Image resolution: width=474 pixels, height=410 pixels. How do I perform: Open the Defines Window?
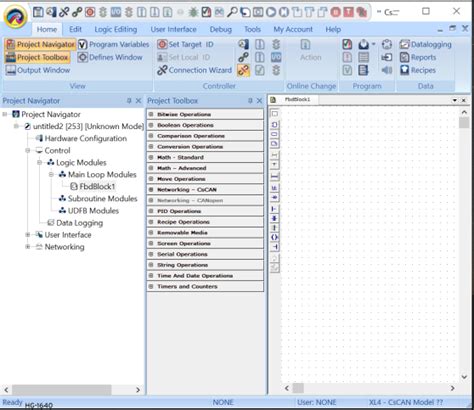pos(110,57)
